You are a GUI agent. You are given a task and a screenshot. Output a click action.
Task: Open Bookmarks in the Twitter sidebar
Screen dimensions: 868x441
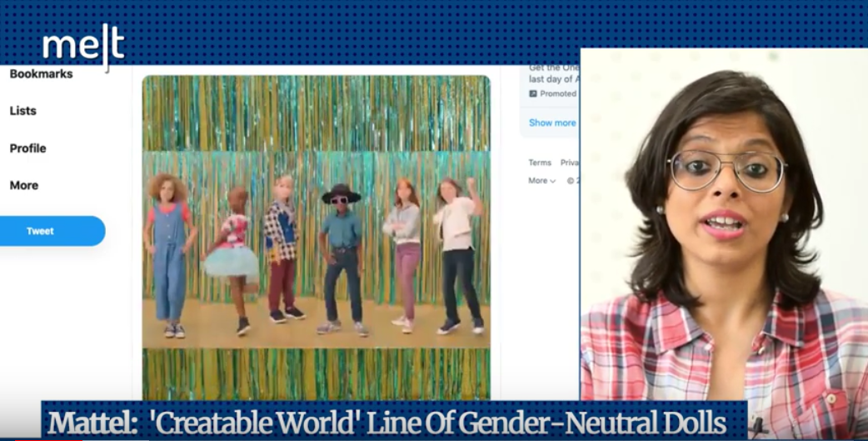41,73
